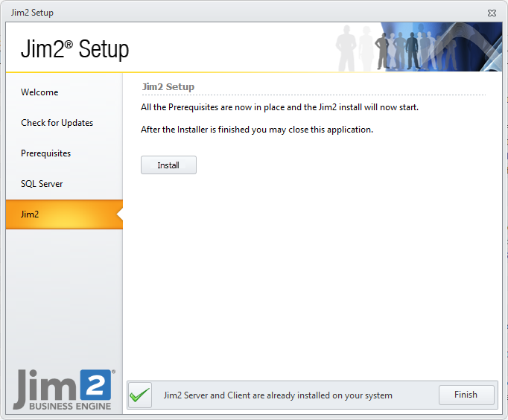Close the Jim2 Setup window

point(492,13)
